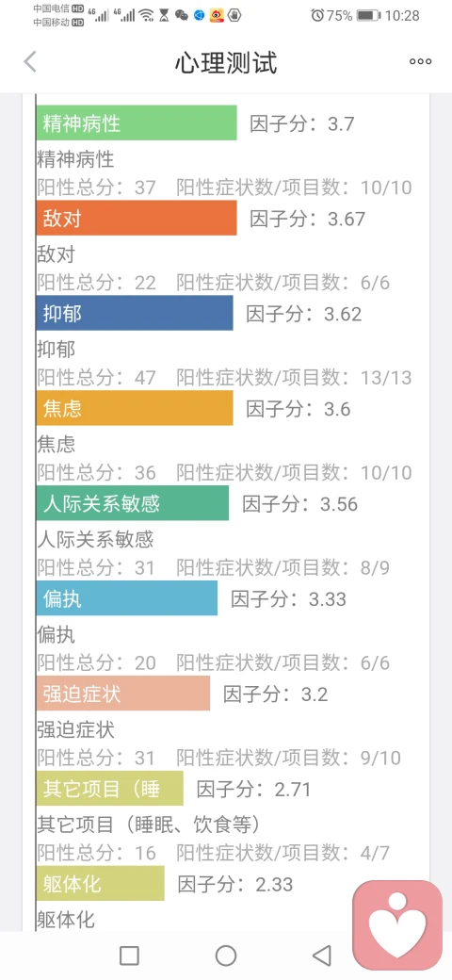Viewport: 452px width, 980px height.
Task: Select the light blue 偏执 bar
Action: tap(127, 598)
